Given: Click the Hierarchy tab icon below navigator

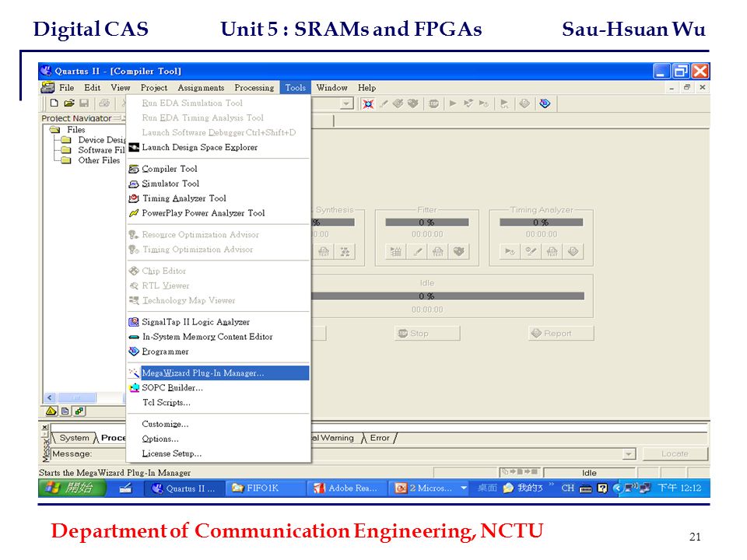Looking at the screenshot, I should 51,411.
